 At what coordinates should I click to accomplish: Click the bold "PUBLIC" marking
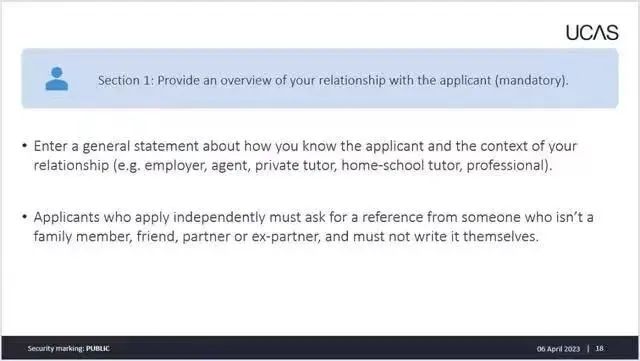click(98, 348)
